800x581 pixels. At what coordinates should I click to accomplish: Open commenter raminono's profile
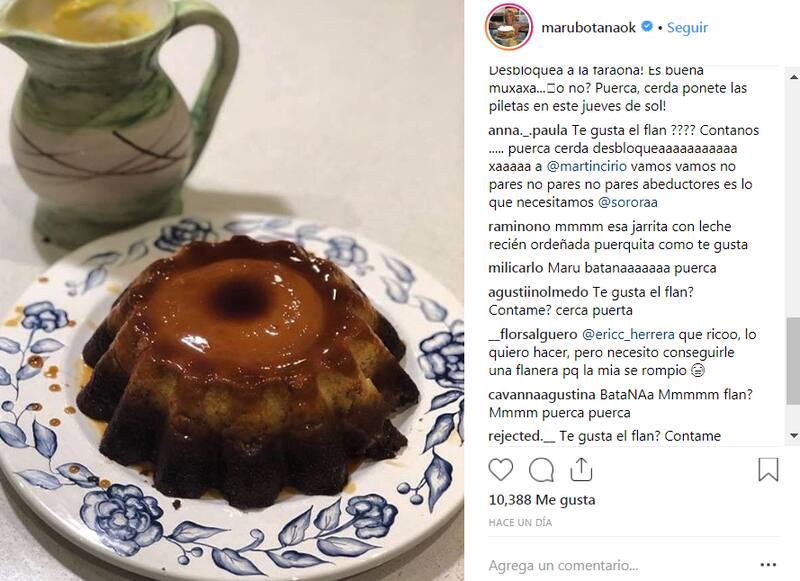pyautogui.click(x=519, y=226)
